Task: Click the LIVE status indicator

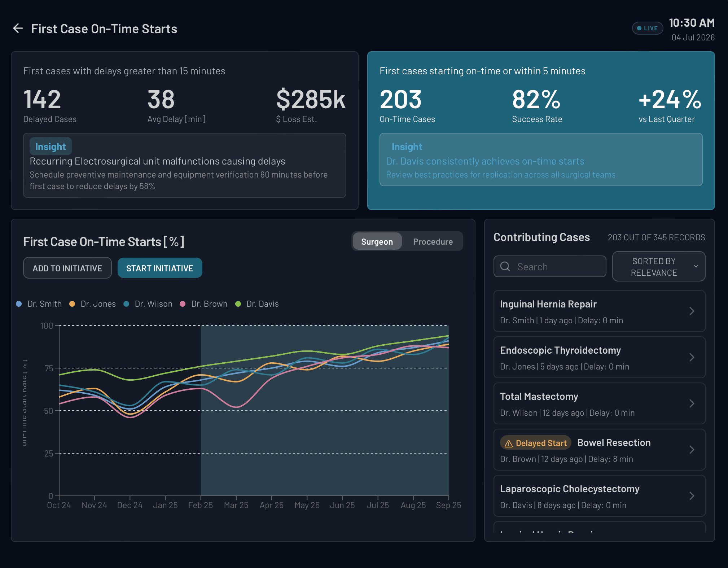Action: (x=647, y=28)
